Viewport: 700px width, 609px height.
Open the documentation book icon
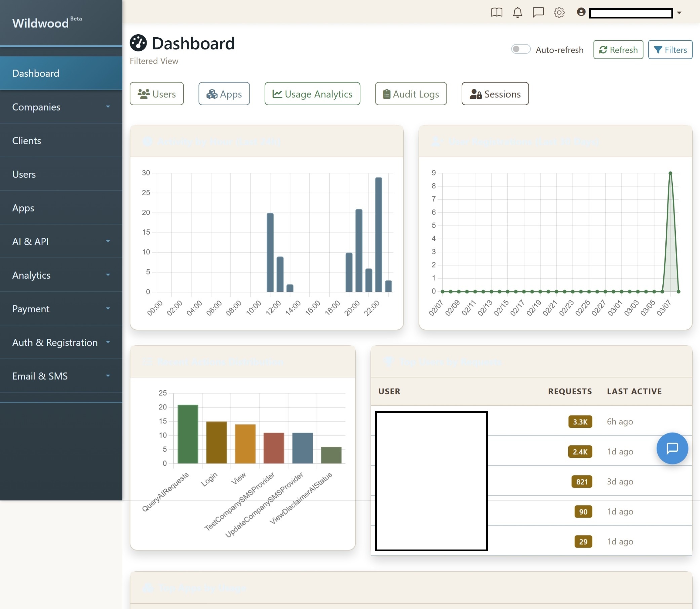pos(497,12)
